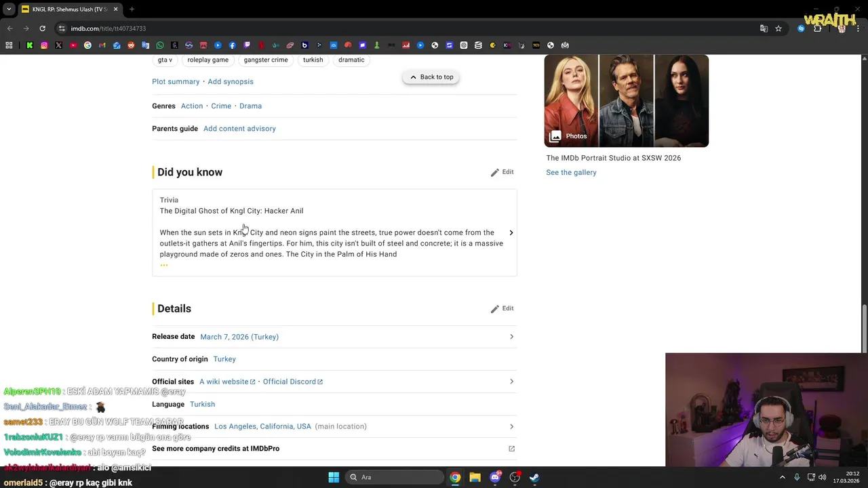Image resolution: width=868 pixels, height=488 pixels.
Task: Click See more company credits at IMDbPro
Action: point(216,449)
